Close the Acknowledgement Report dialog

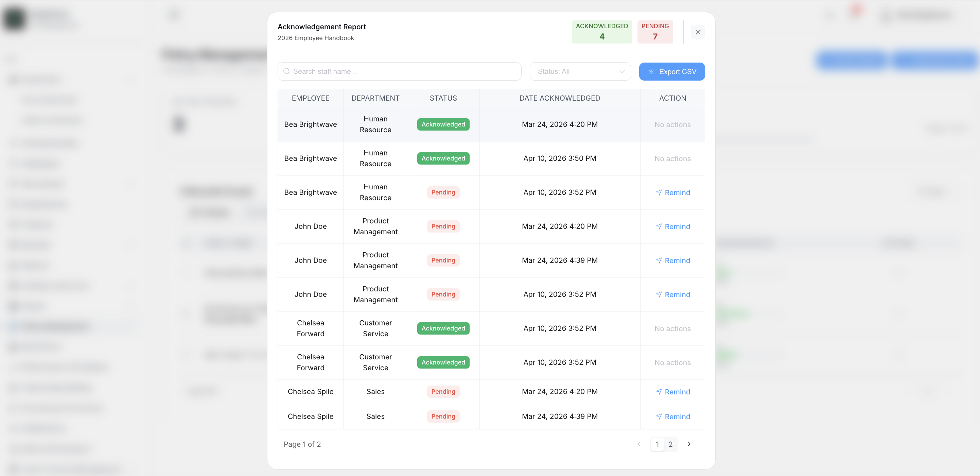[x=698, y=32]
